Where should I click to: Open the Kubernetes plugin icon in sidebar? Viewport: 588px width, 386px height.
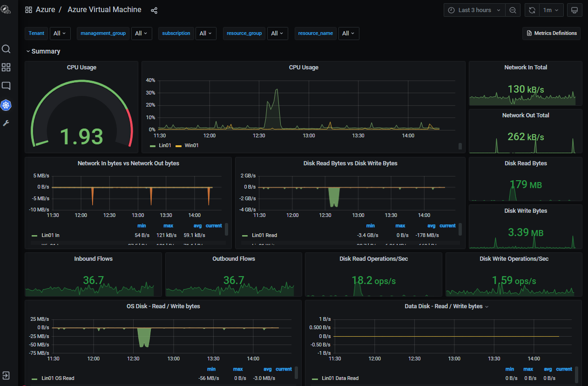tap(6, 105)
